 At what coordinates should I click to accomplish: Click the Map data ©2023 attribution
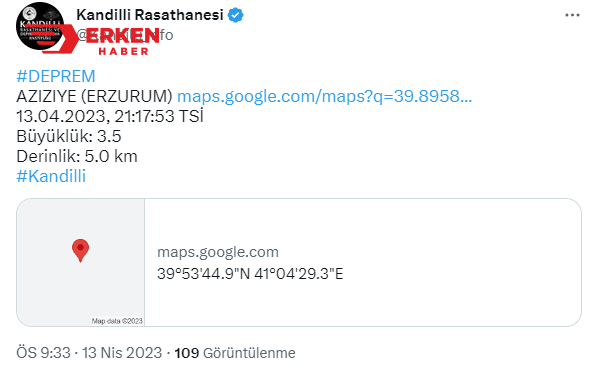[117, 321]
